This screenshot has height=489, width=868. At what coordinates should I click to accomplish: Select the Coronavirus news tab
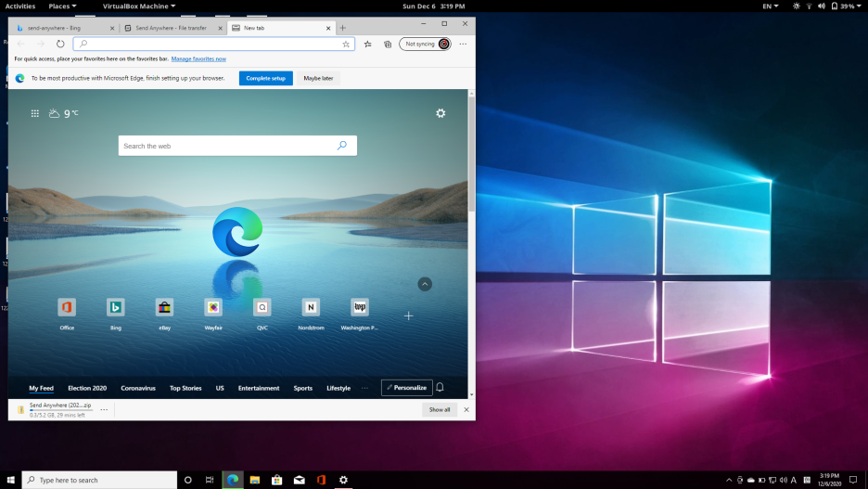click(x=138, y=388)
